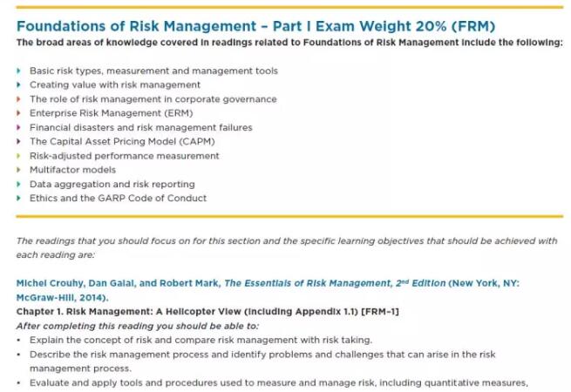
Task: Click Ethics and the GARP Code of Conduct
Action: 118,198
